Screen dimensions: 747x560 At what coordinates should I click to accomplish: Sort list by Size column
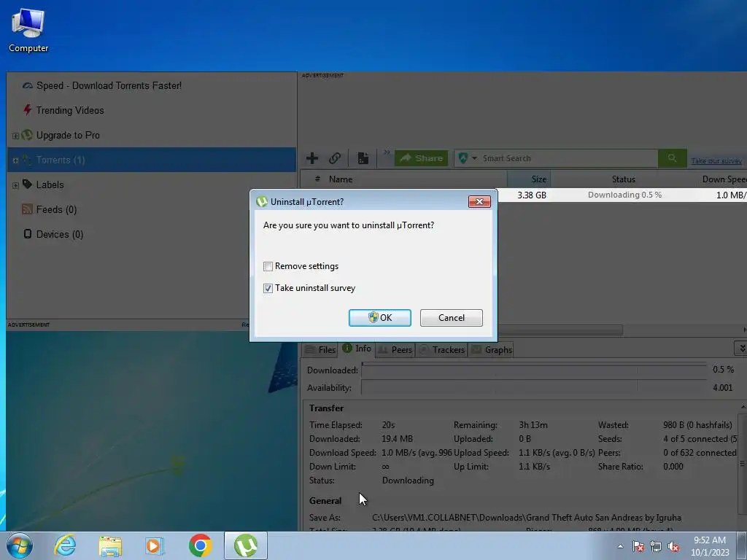pos(529,179)
